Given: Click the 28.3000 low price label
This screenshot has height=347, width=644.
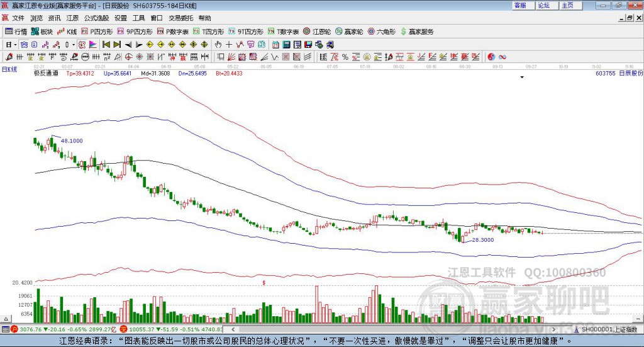Looking at the screenshot, I should point(483,240).
